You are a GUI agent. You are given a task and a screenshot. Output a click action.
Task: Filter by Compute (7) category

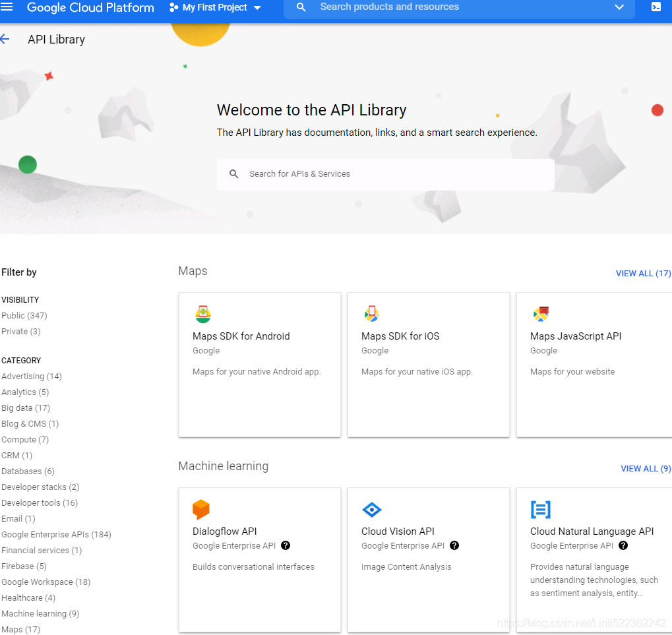[25, 440]
